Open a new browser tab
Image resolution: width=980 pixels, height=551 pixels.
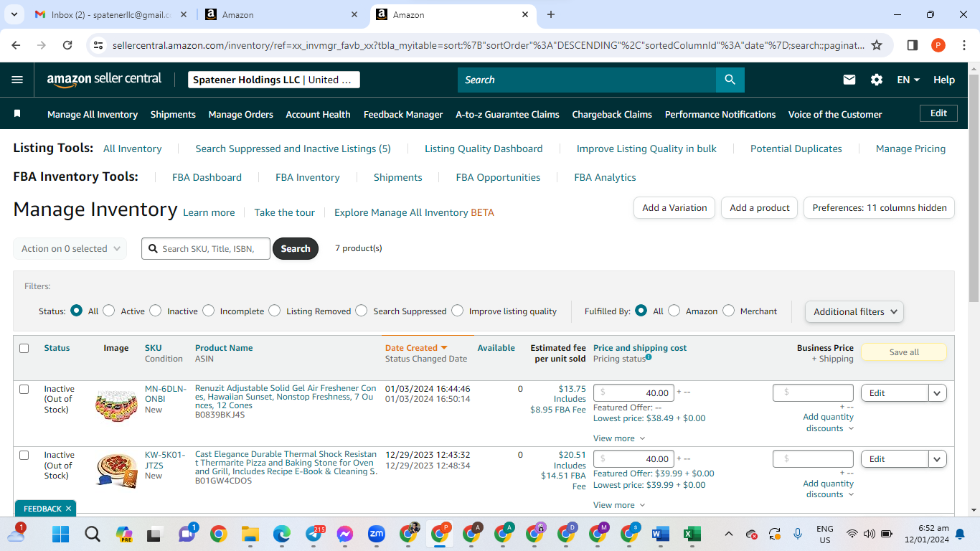coord(551,14)
